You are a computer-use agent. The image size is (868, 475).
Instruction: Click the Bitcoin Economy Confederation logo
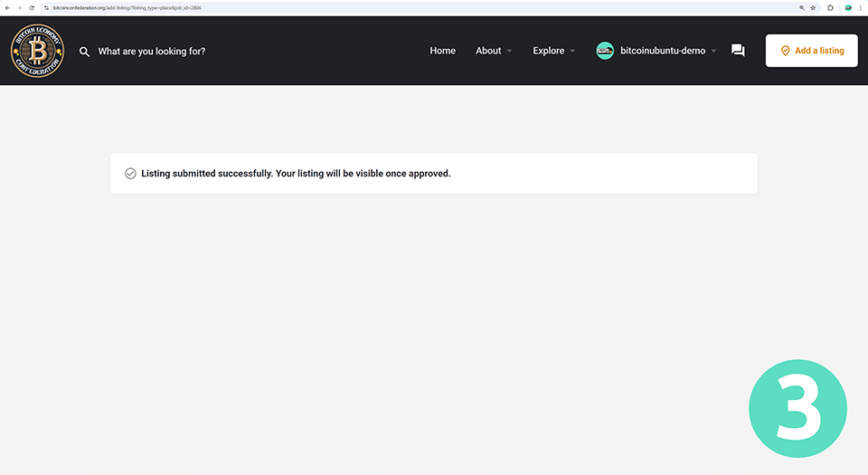(38, 51)
